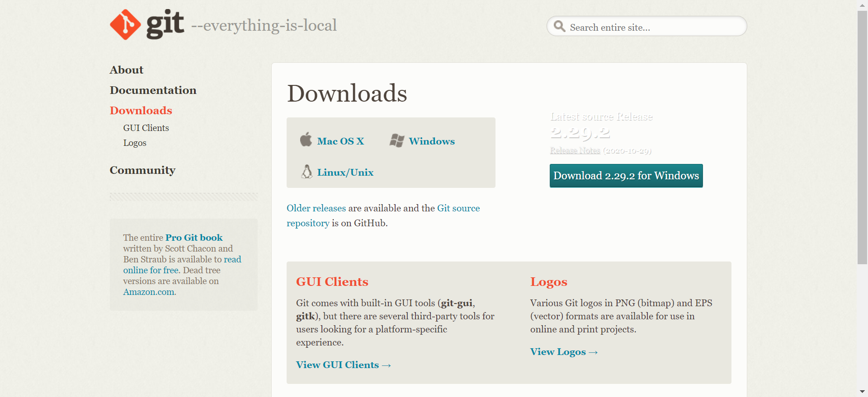This screenshot has width=868, height=397.
Task: Click the Latest source Release label
Action: point(601,117)
